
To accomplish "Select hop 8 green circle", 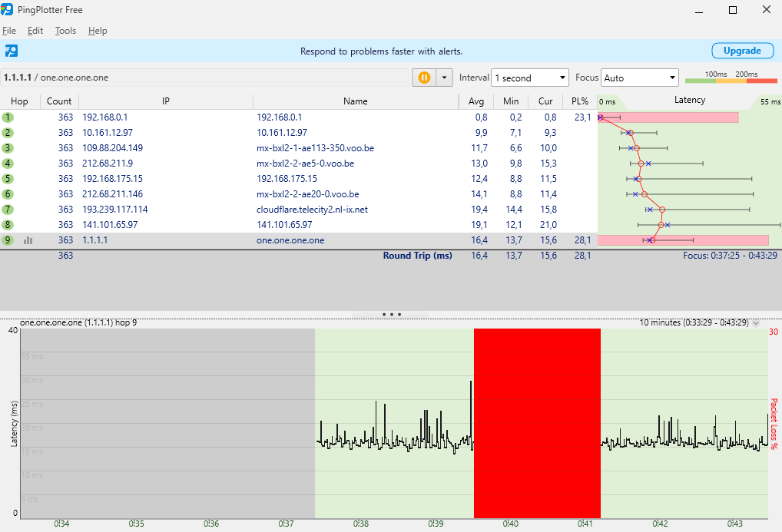I will (x=8, y=225).
